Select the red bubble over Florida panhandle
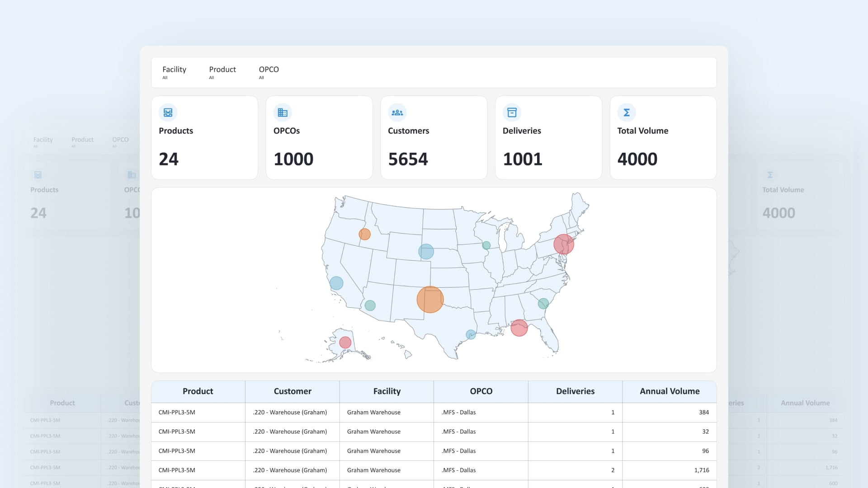This screenshot has width=868, height=488. (519, 328)
